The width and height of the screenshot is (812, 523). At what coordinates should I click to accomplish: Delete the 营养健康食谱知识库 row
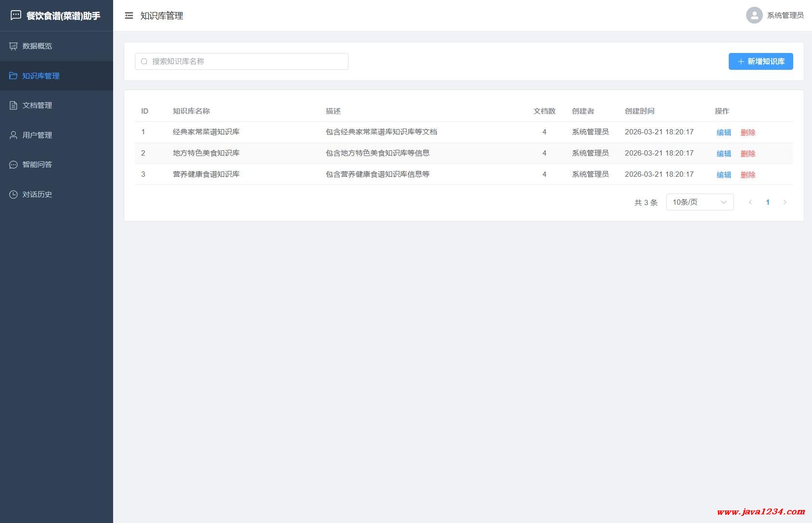[748, 175]
